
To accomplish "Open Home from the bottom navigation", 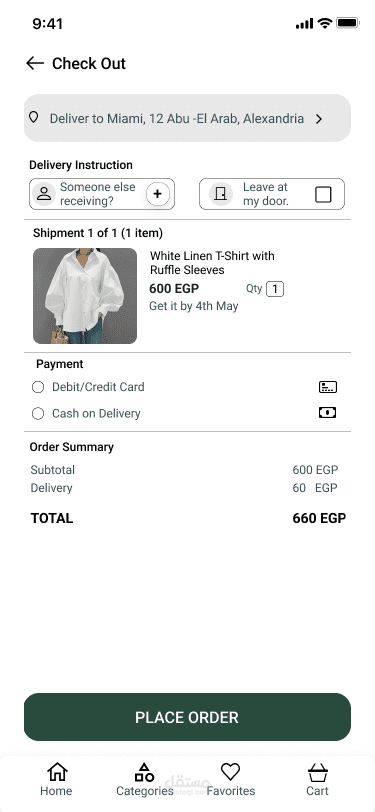I will tap(56, 779).
